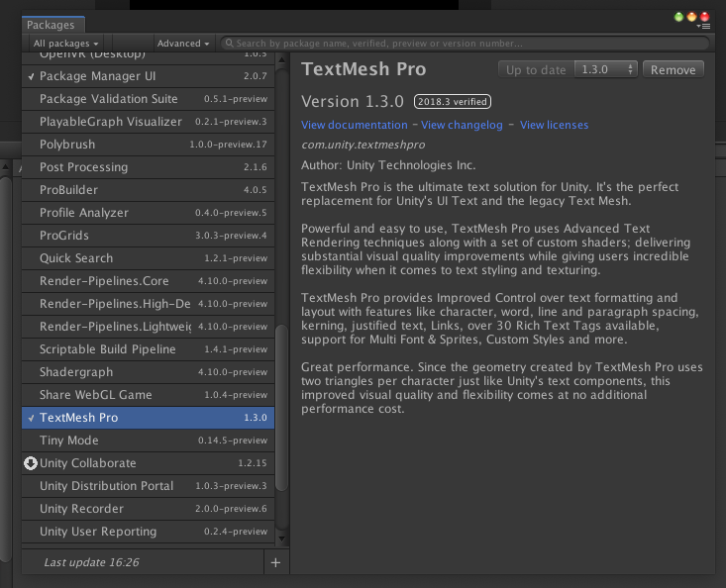Image resolution: width=726 pixels, height=588 pixels.
Task: Click the Version 1.3.0 heading
Action: (353, 101)
